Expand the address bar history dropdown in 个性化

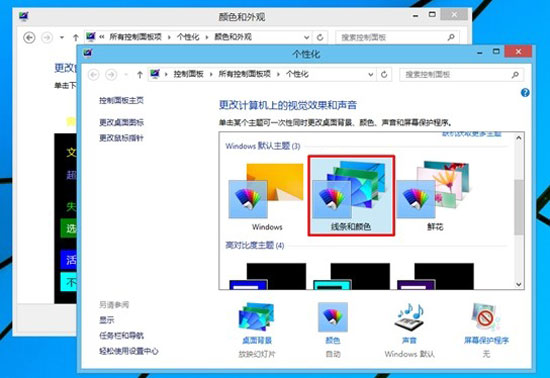[370, 74]
